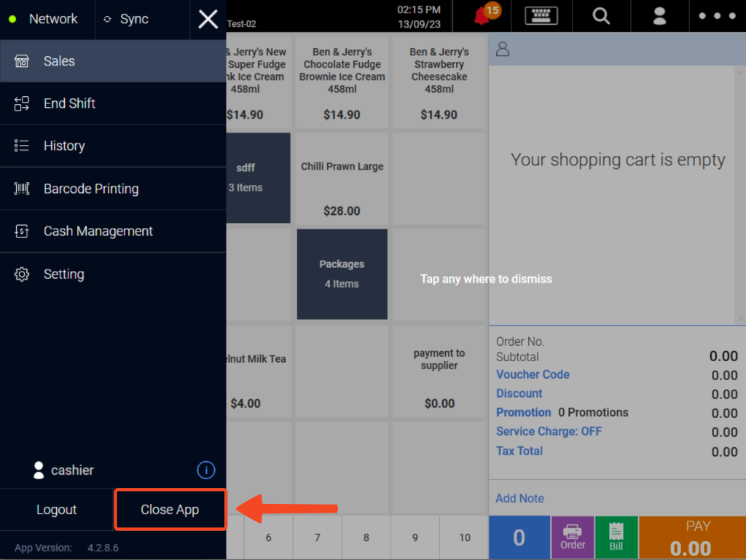Image resolution: width=746 pixels, height=560 pixels.
Task: Open the search tool
Action: coord(600,16)
